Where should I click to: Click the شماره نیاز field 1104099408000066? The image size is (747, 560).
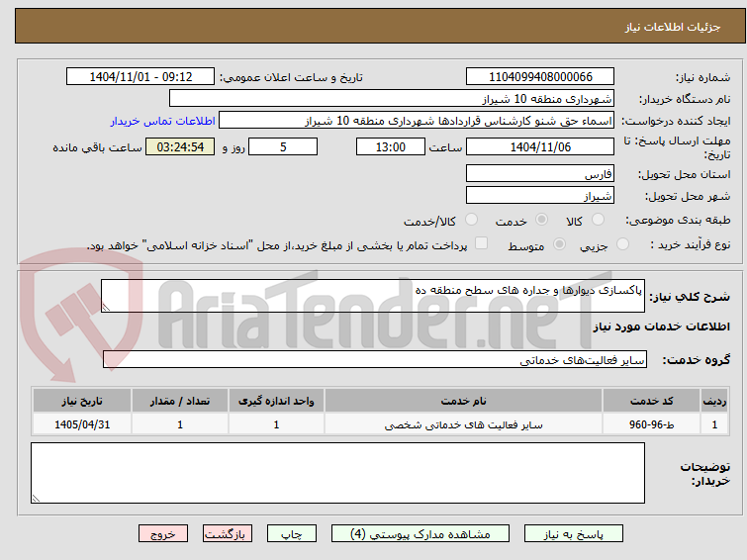pos(540,77)
